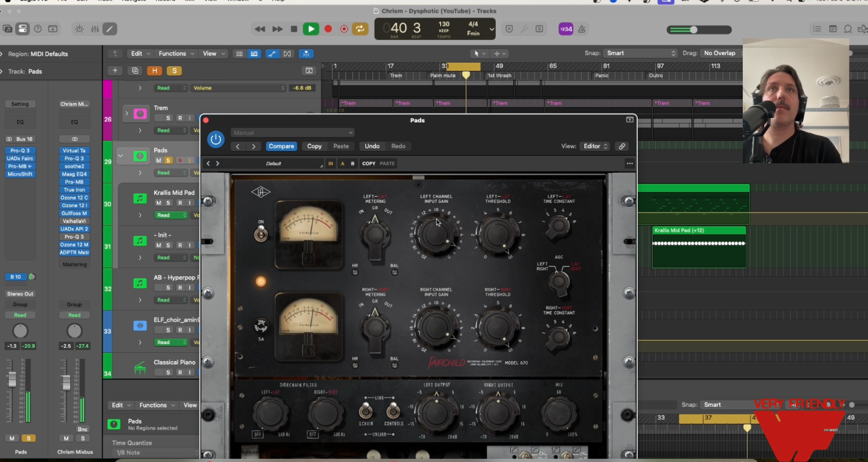Toggle the Inspector panel button
The height and width of the screenshot is (462, 868).
pyautogui.click(x=23, y=28)
